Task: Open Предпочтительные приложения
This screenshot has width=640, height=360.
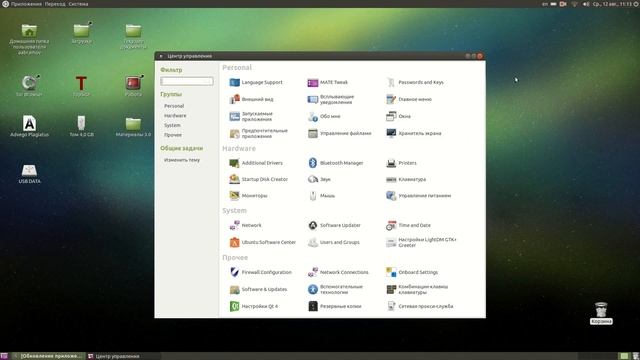Action: point(258,133)
